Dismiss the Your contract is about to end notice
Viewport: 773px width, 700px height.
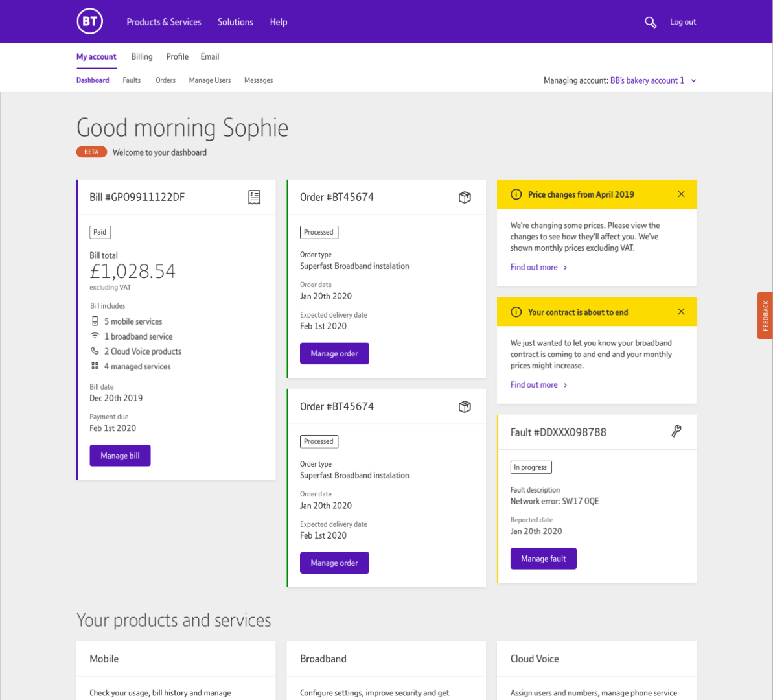[681, 311]
